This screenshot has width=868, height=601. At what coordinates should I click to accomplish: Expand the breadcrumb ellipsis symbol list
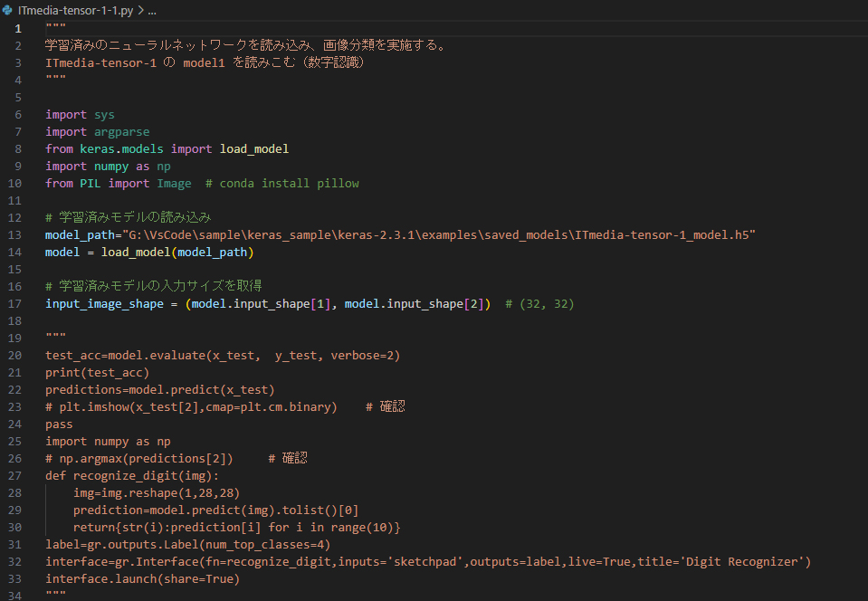pyautogui.click(x=151, y=10)
